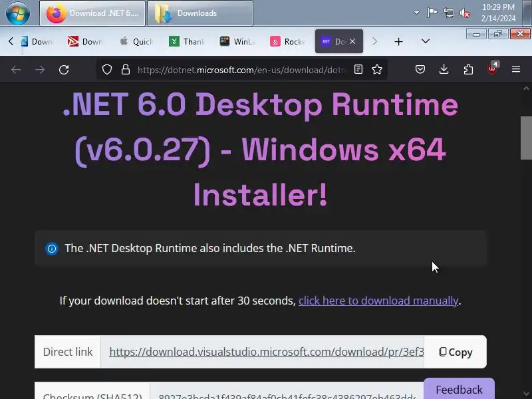Screen dimensions: 532x399
Task: Minimize the Firefox window
Action: (x=476, y=34)
